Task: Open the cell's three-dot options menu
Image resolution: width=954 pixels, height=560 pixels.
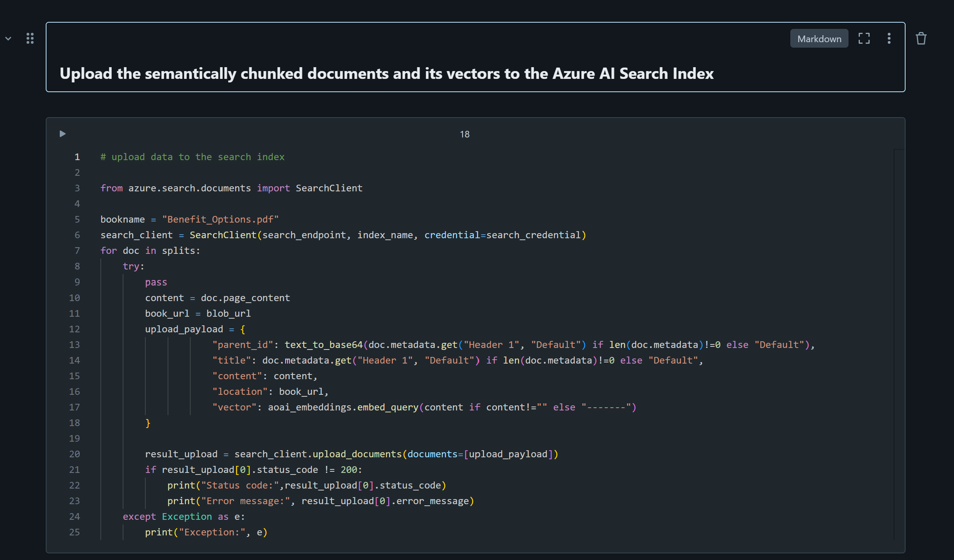Action: (889, 38)
